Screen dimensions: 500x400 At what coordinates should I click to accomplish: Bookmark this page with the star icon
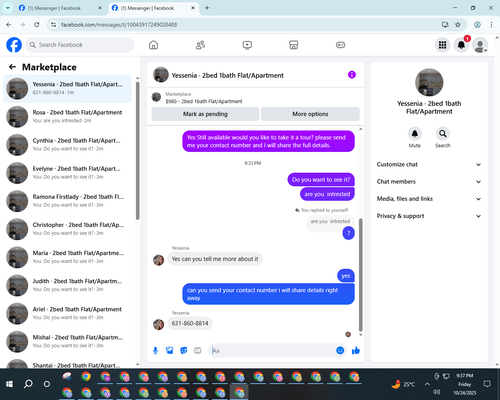pyautogui.click(x=458, y=25)
